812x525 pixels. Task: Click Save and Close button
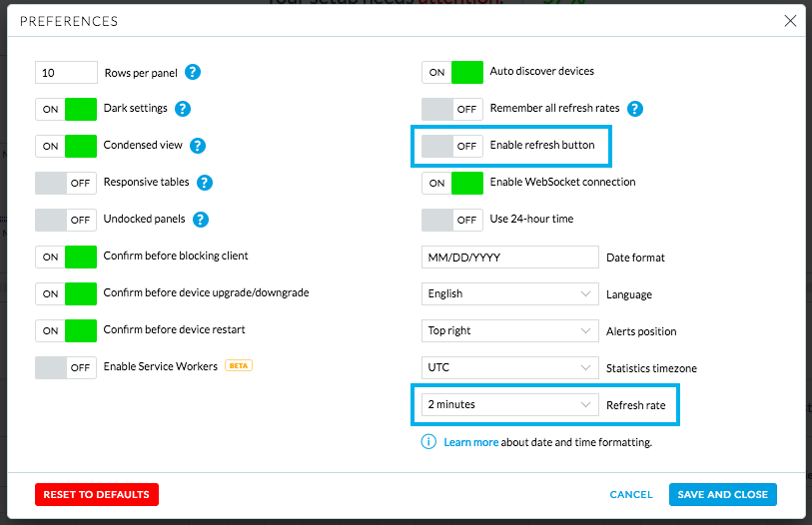(x=722, y=494)
